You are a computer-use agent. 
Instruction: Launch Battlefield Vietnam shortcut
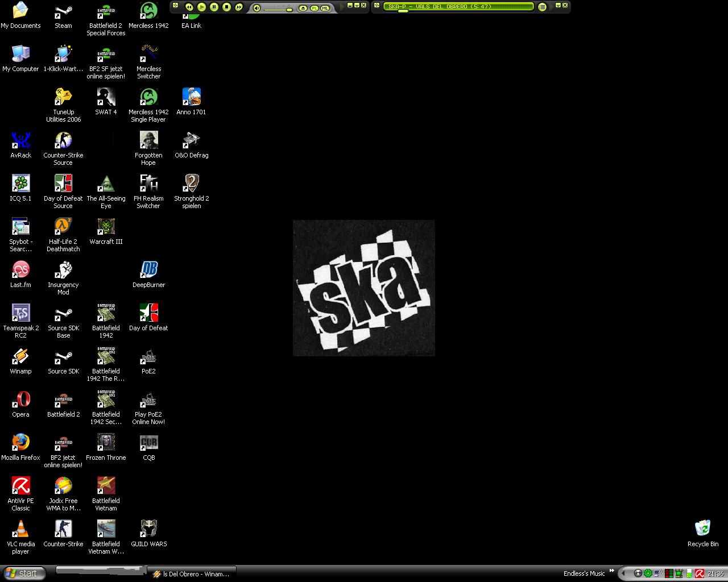pyautogui.click(x=106, y=494)
